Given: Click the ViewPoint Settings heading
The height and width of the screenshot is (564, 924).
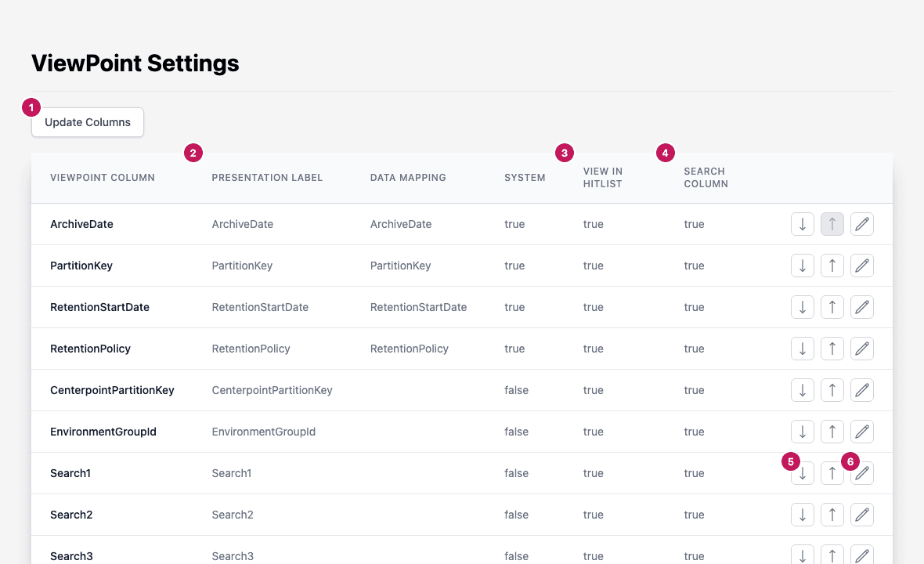Looking at the screenshot, I should click(135, 63).
